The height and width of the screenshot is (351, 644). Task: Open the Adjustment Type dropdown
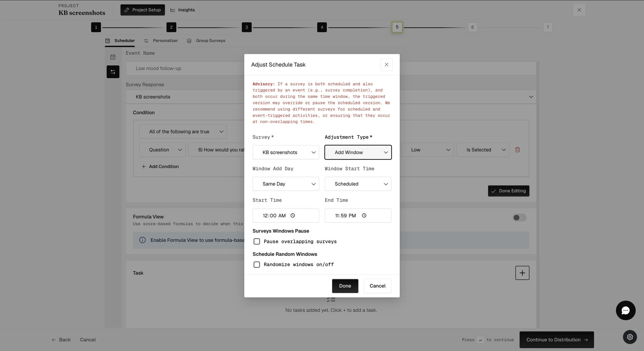[358, 152]
